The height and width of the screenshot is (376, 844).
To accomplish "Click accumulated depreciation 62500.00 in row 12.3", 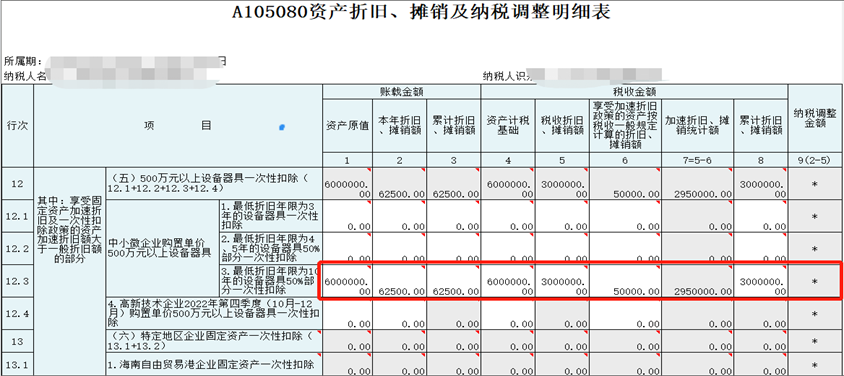I will 453,281.
